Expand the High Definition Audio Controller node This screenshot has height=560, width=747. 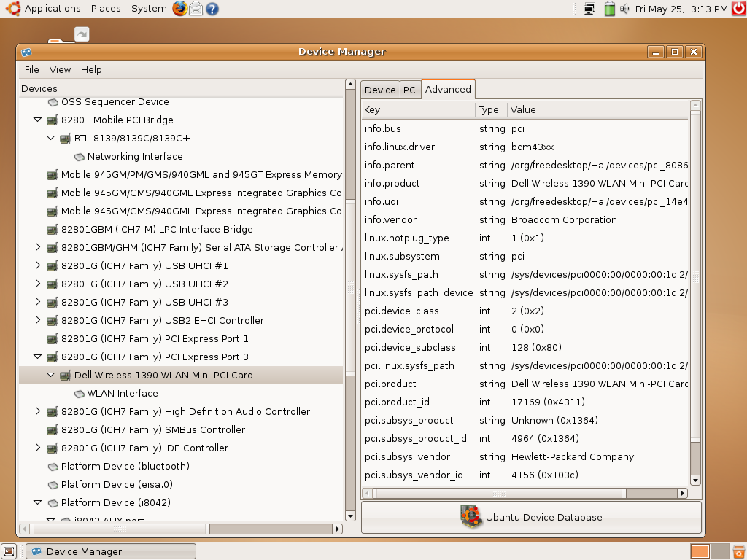tap(38, 411)
